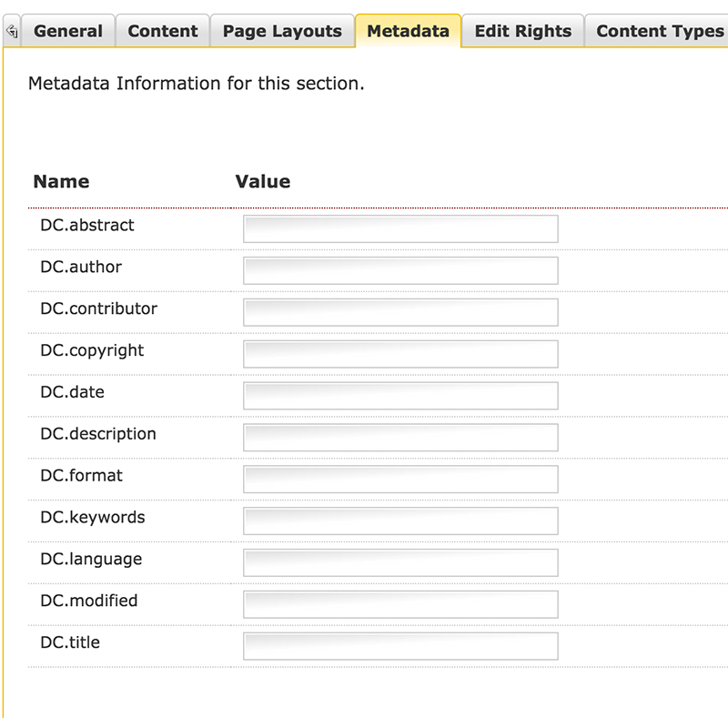Switch to the General tab
The height and width of the screenshot is (718, 728).
tap(68, 31)
